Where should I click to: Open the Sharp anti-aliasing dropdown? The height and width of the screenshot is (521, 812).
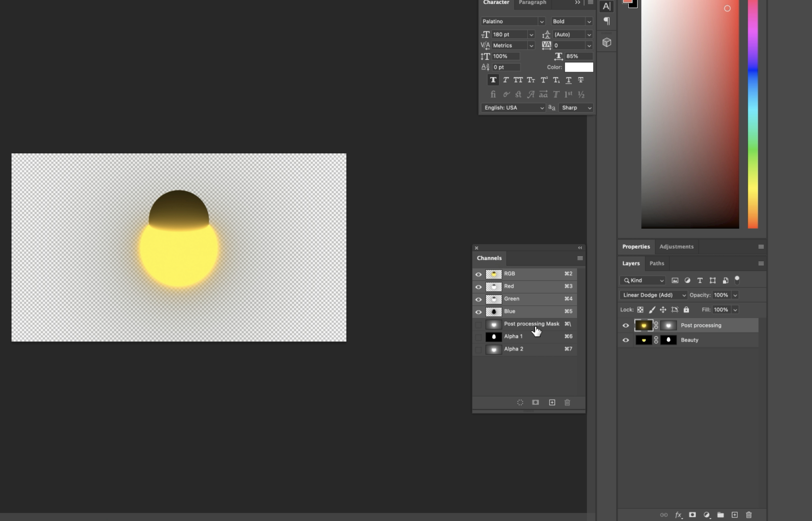pos(576,108)
